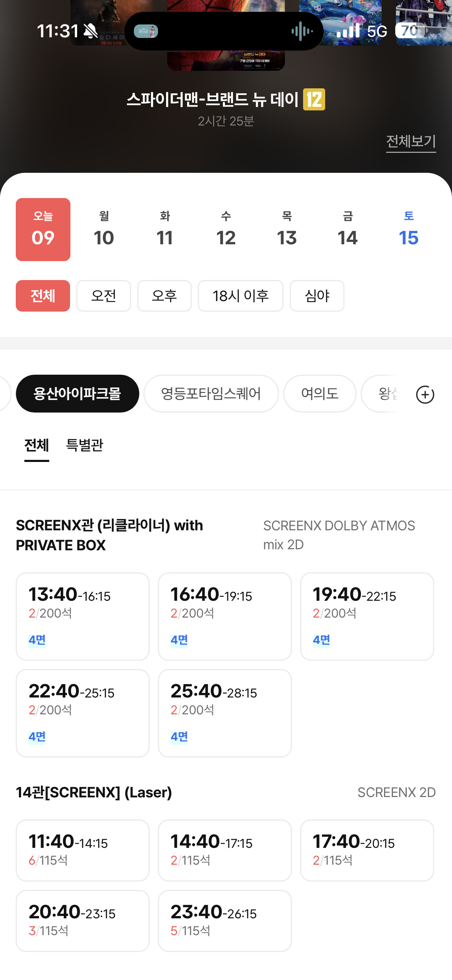Image resolution: width=452 pixels, height=980 pixels.
Task: Tap the 12 age rating badge
Action: pyautogui.click(x=314, y=99)
